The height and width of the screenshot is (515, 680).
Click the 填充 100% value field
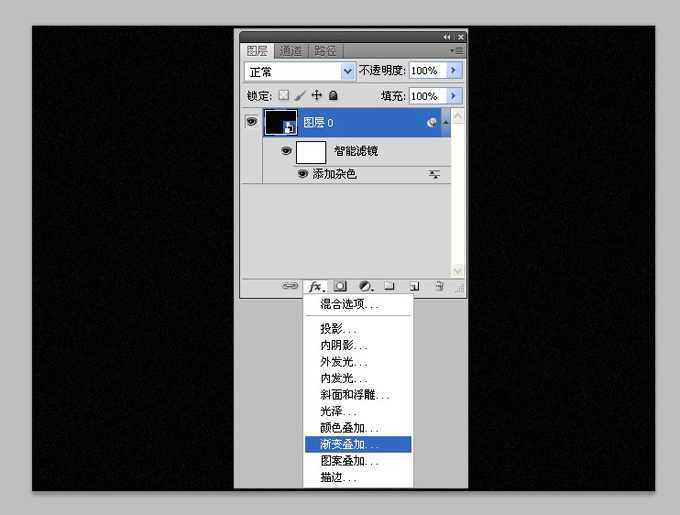(x=428, y=96)
